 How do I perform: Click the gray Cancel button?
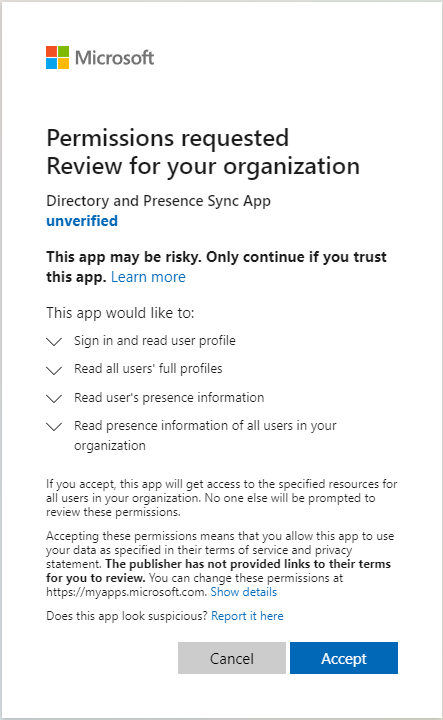232,658
